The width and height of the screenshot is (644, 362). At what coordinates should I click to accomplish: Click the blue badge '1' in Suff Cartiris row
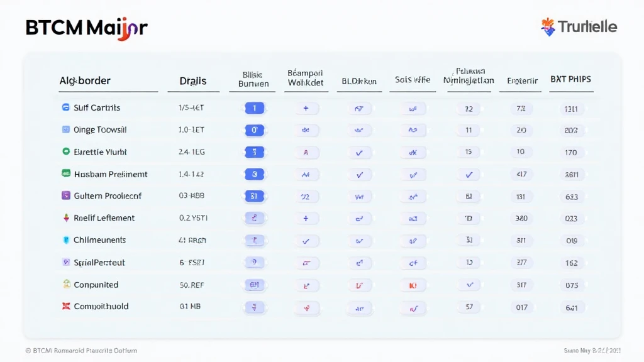pos(254,108)
